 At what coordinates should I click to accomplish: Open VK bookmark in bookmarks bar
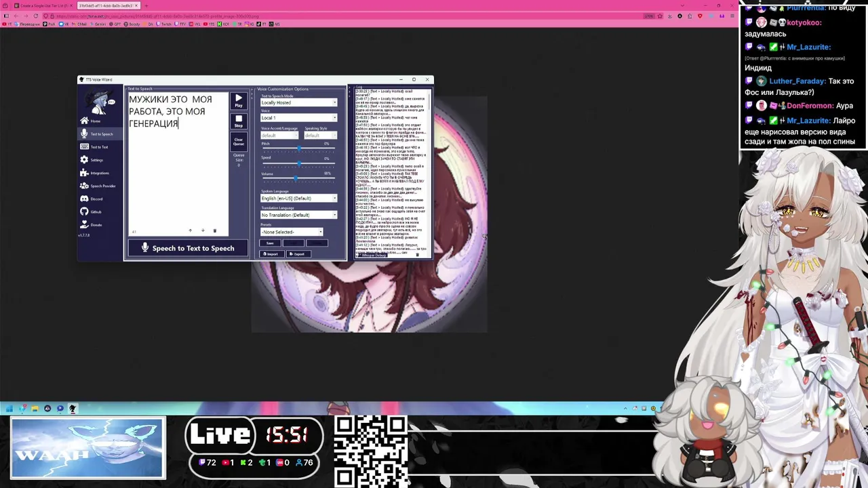[65, 24]
